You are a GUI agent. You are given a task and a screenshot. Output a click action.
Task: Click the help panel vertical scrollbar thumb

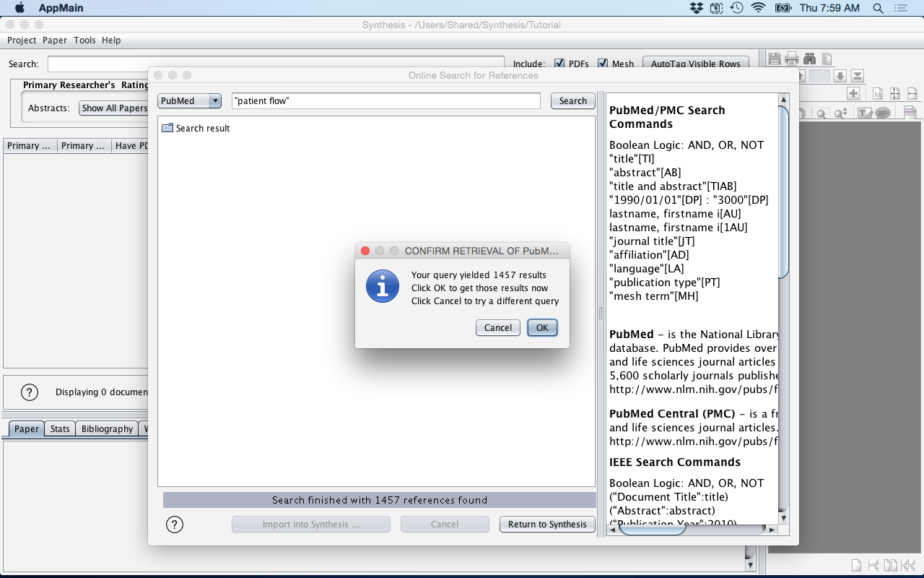[783, 191]
